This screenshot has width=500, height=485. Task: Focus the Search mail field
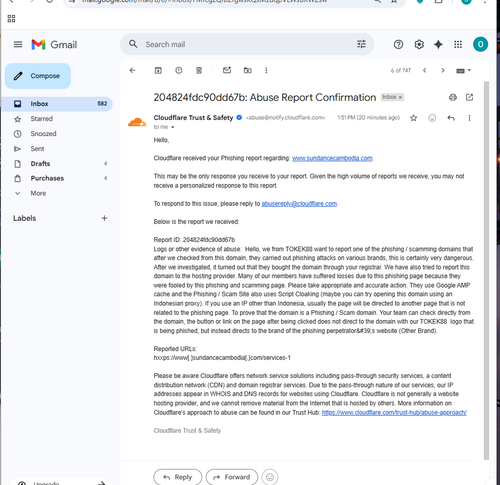[x=247, y=44]
